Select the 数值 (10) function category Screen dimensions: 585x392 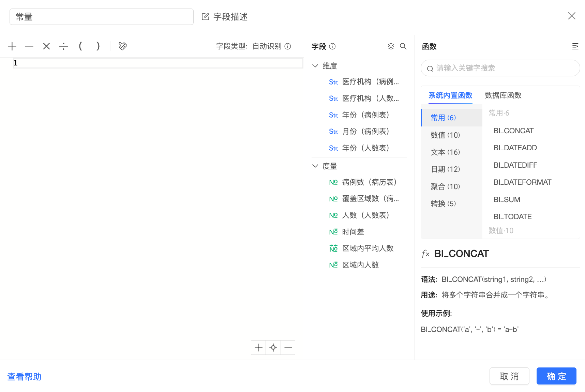click(452, 135)
